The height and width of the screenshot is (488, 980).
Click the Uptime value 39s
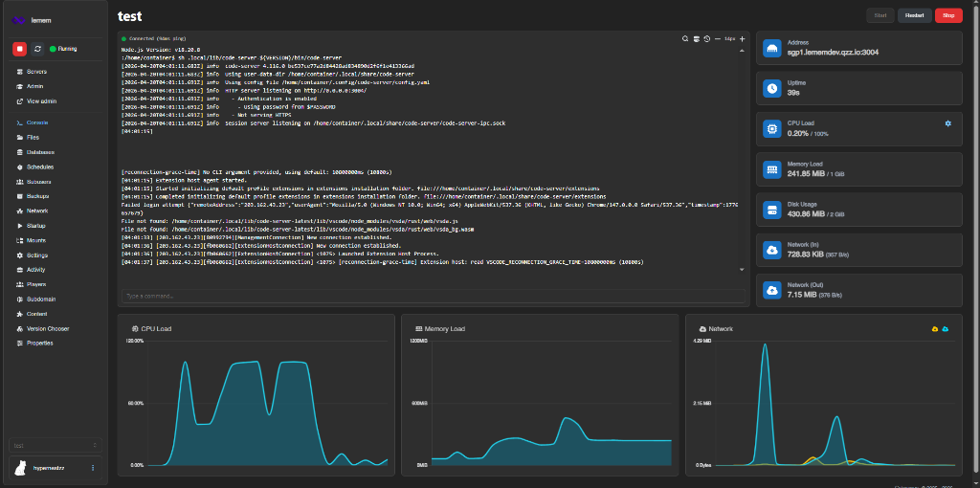(793, 93)
